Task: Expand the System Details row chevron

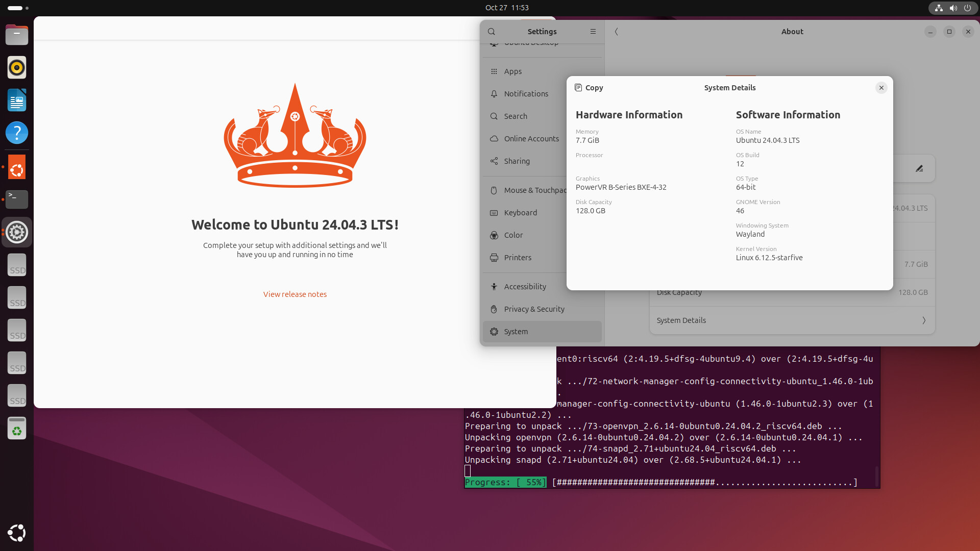Action: pos(923,320)
